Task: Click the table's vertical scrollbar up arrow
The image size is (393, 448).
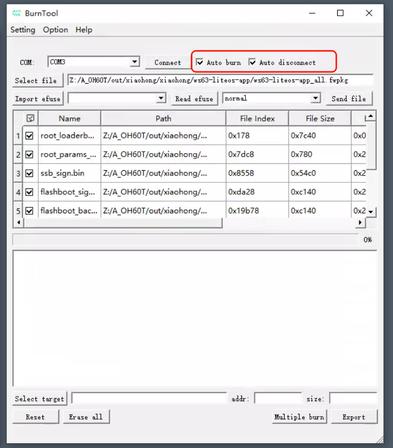Action: pyautogui.click(x=371, y=116)
